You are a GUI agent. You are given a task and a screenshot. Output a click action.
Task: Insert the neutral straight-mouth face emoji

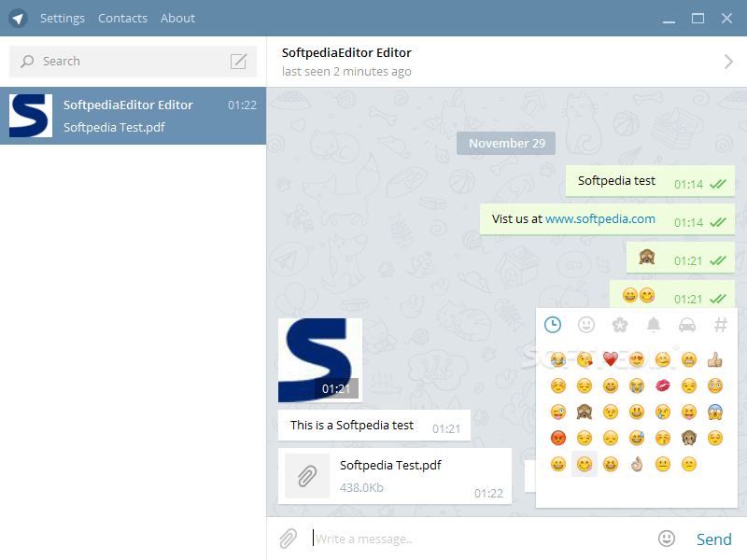[663, 464]
